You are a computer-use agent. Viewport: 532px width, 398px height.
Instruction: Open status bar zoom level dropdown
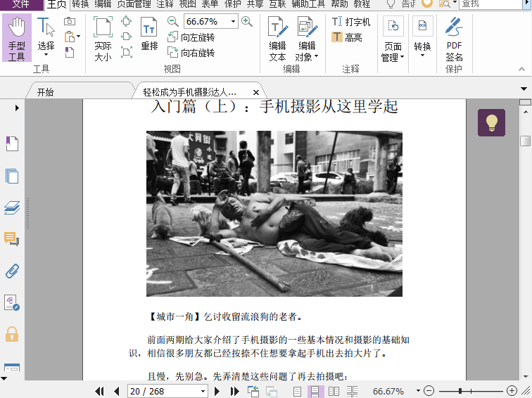pos(418,391)
